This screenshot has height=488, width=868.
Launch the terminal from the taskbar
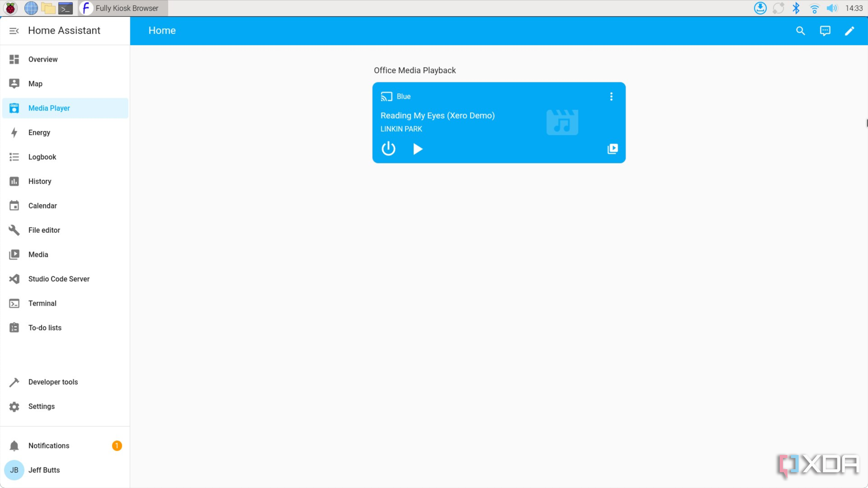[65, 8]
